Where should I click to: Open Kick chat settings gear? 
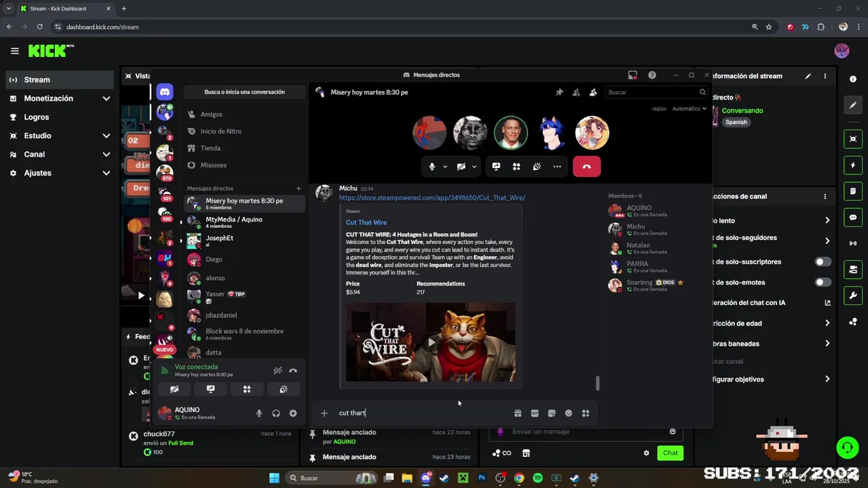click(646, 453)
